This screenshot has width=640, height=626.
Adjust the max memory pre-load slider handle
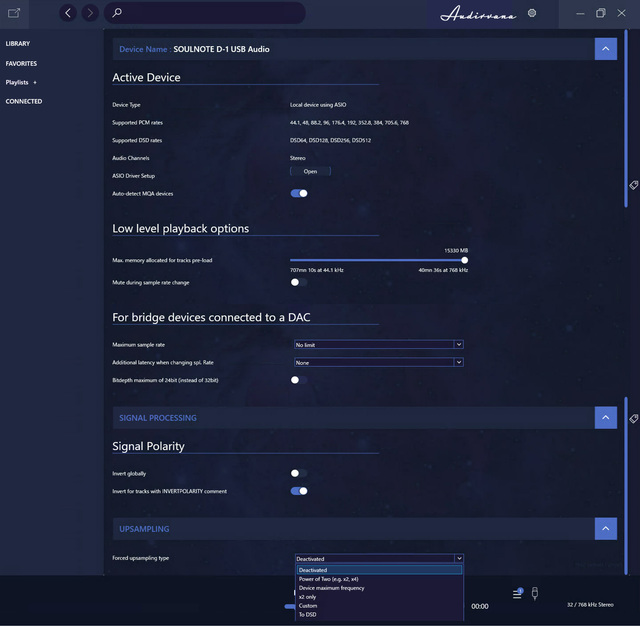point(464,260)
